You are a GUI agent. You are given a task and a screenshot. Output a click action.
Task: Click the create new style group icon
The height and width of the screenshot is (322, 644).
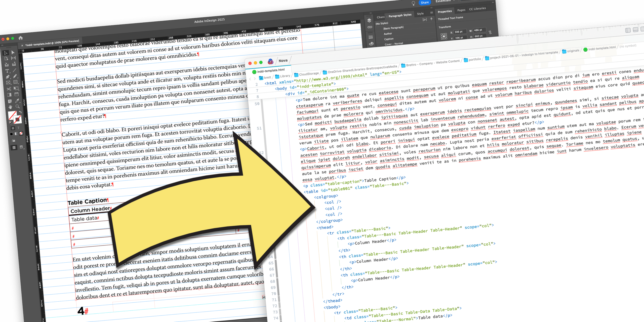coord(425,20)
